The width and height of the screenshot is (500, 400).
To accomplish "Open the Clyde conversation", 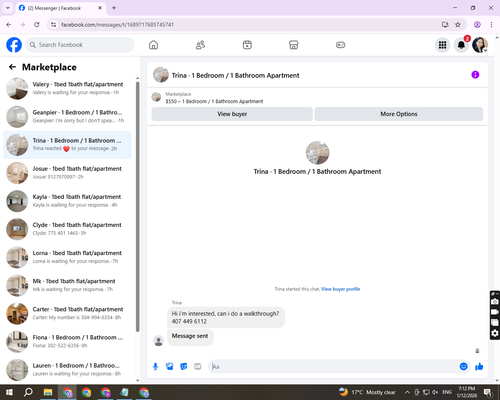I will pos(68,229).
